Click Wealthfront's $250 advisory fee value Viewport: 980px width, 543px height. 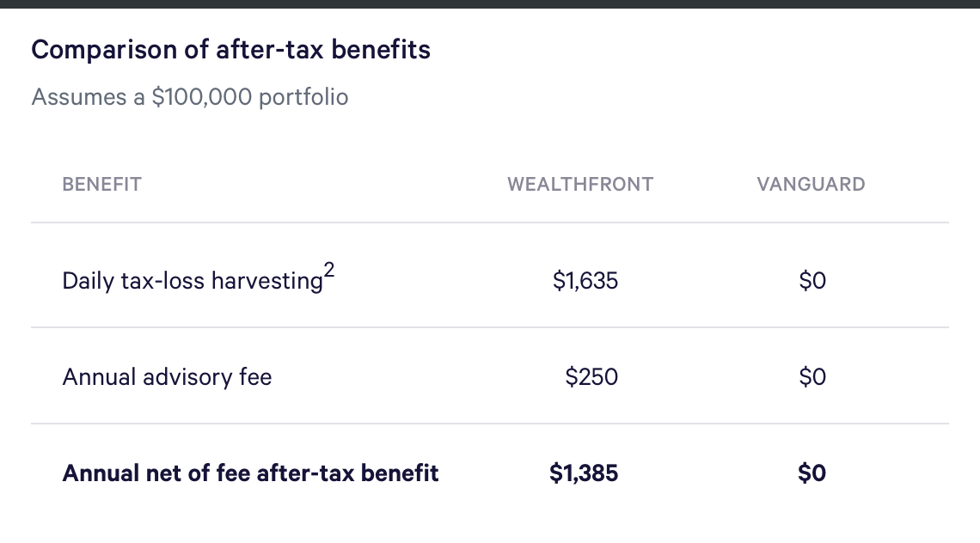tap(591, 377)
